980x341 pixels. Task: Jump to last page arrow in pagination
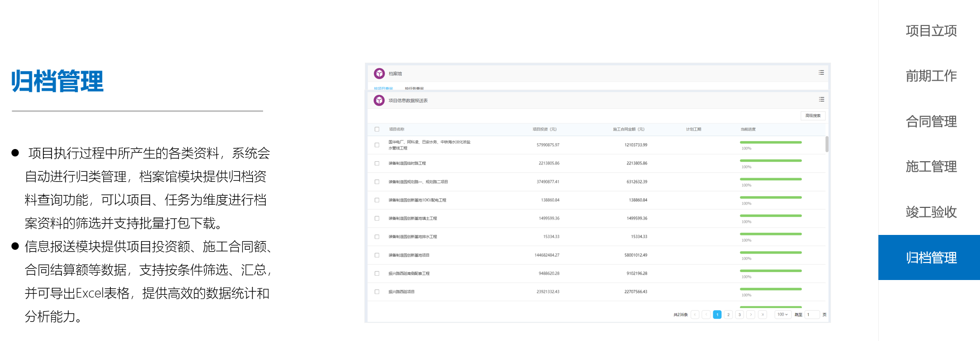coord(762,314)
